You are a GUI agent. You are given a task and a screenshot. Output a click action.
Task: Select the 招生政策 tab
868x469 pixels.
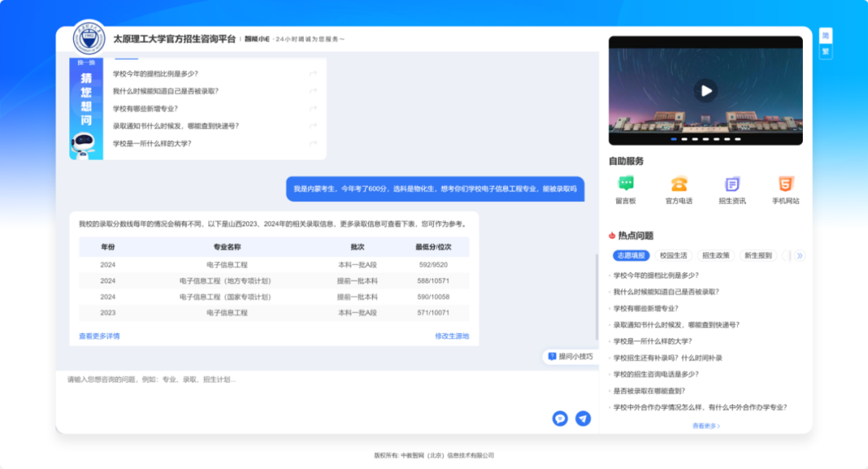click(x=715, y=256)
